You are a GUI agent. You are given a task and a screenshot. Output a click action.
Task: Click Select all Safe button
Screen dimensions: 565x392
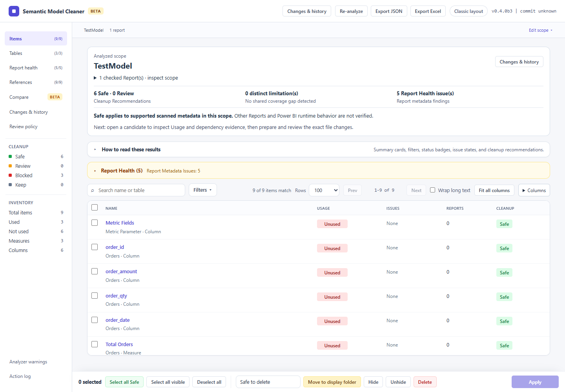pos(124,382)
